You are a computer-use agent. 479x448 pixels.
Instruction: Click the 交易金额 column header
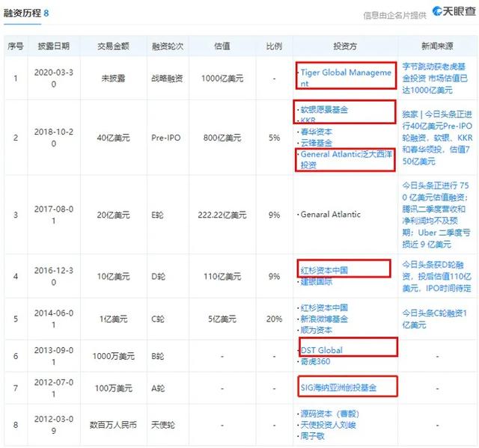coord(113,46)
